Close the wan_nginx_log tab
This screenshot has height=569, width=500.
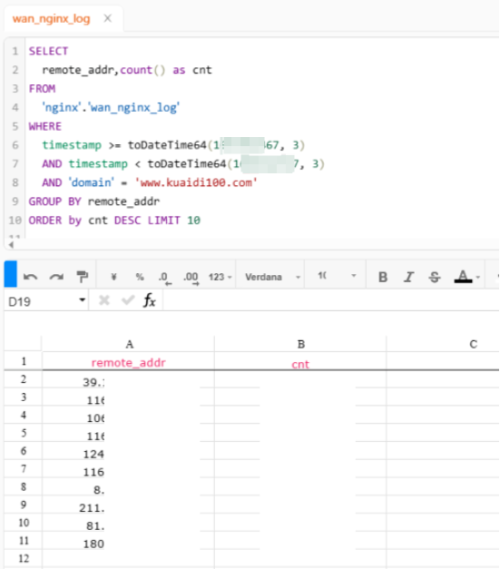point(108,18)
